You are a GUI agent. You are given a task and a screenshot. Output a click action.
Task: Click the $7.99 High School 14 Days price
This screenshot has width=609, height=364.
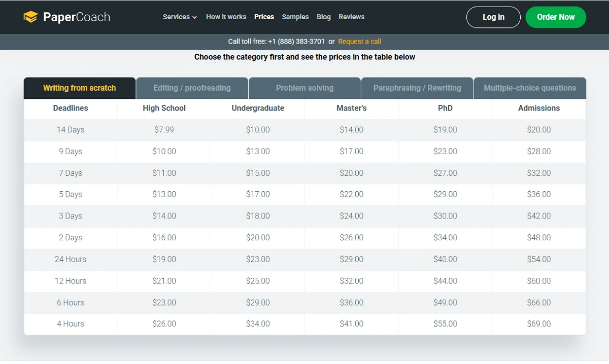pyautogui.click(x=164, y=130)
